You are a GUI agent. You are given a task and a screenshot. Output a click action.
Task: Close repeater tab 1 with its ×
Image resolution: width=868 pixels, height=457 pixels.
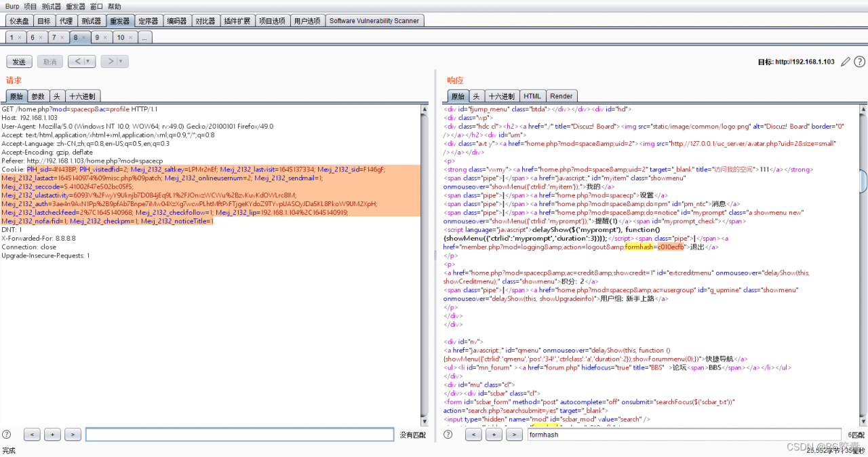coord(20,38)
